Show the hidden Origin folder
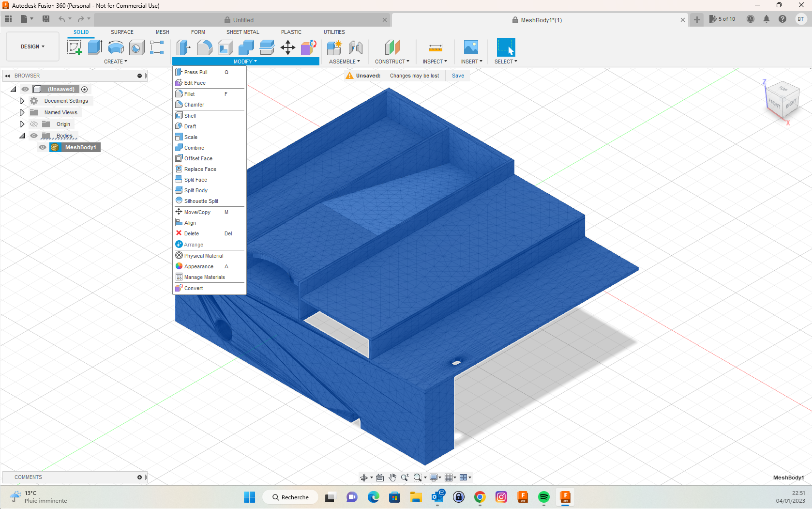 coord(34,124)
